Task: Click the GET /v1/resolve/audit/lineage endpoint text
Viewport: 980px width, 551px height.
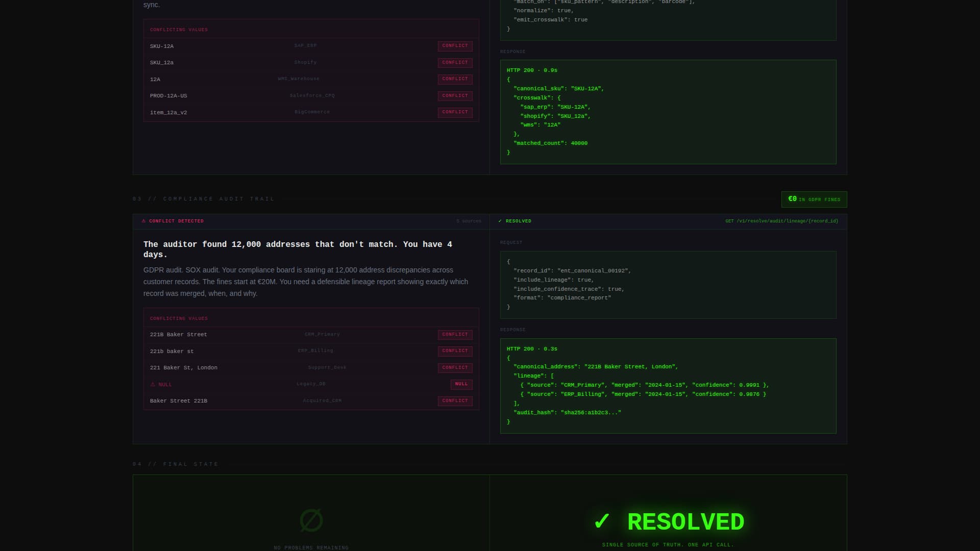Action: click(x=781, y=221)
